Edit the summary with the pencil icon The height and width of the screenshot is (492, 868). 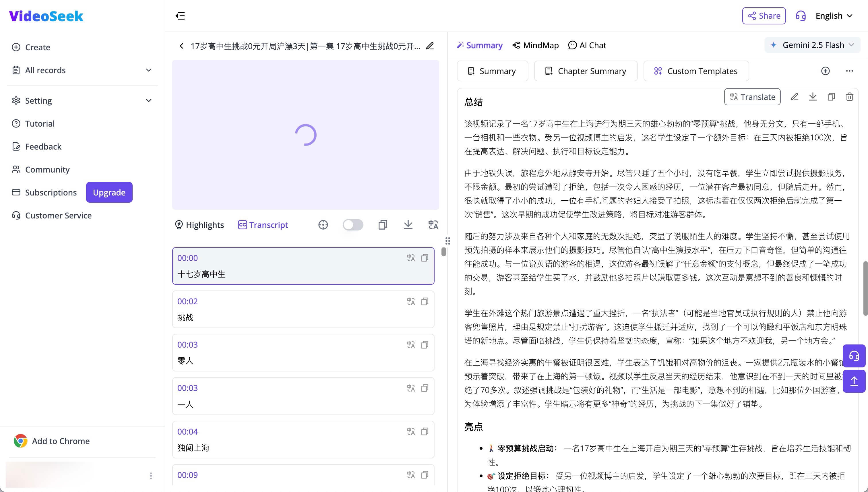795,97
